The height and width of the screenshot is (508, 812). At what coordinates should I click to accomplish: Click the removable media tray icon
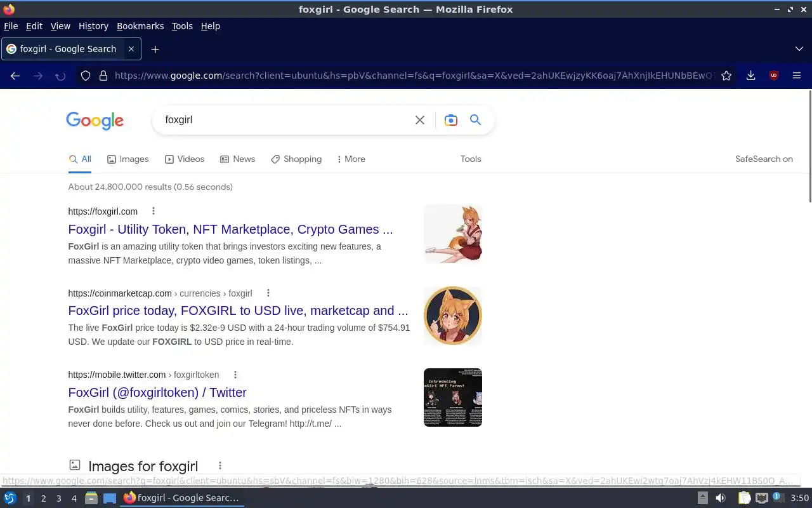point(702,498)
